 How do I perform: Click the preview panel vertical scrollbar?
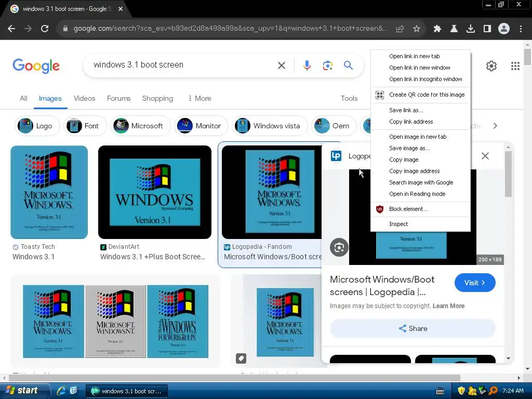508,175
